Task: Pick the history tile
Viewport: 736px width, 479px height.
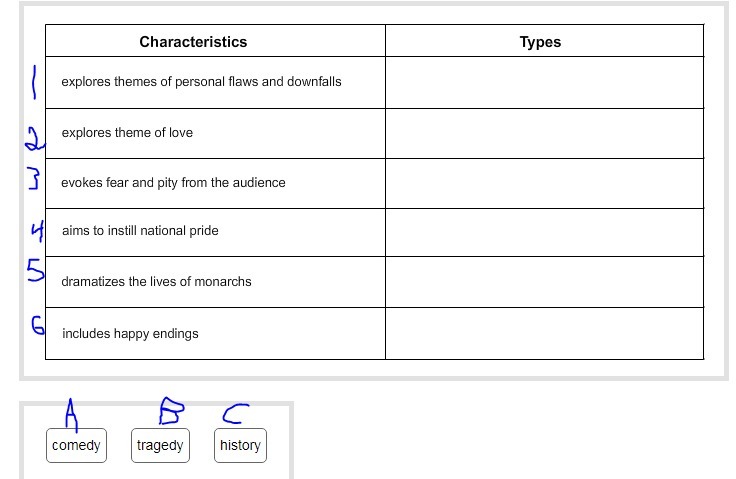Action: (x=240, y=445)
